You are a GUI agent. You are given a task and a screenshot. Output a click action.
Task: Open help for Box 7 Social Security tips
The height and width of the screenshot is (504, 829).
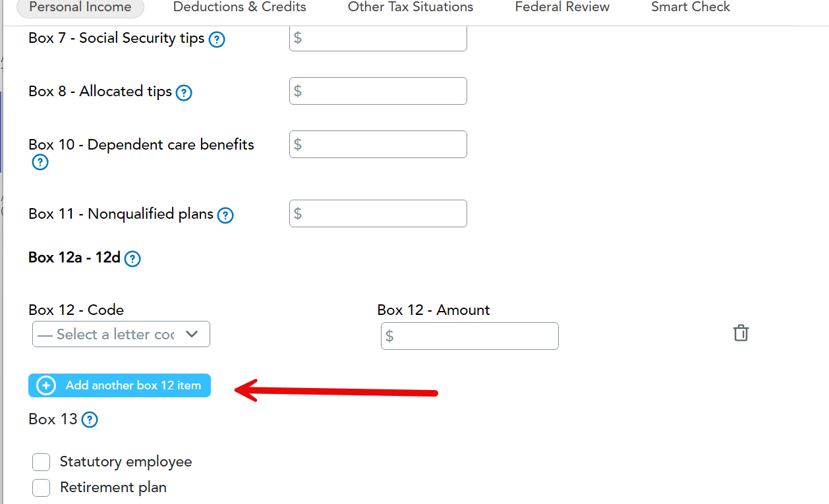[217, 40]
